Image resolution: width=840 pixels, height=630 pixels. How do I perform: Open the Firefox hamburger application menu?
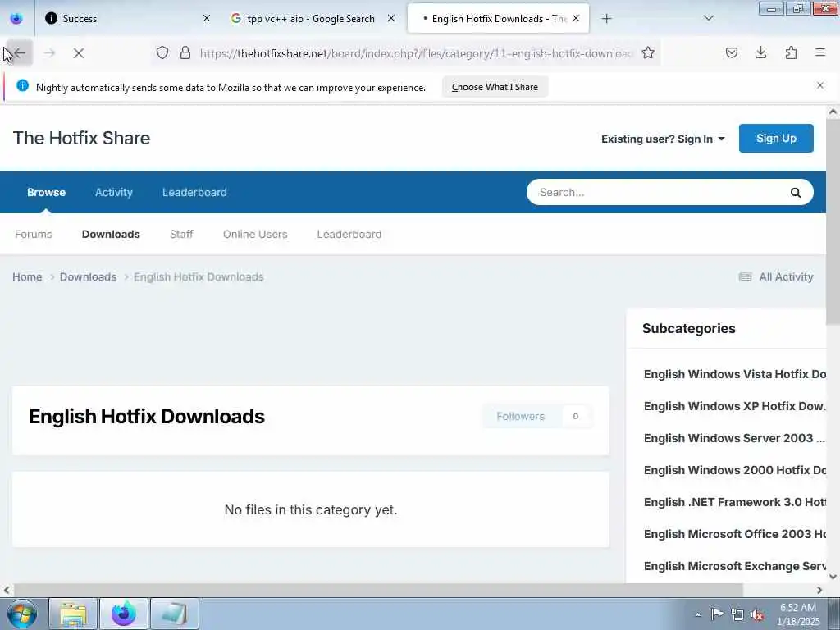[x=820, y=52]
